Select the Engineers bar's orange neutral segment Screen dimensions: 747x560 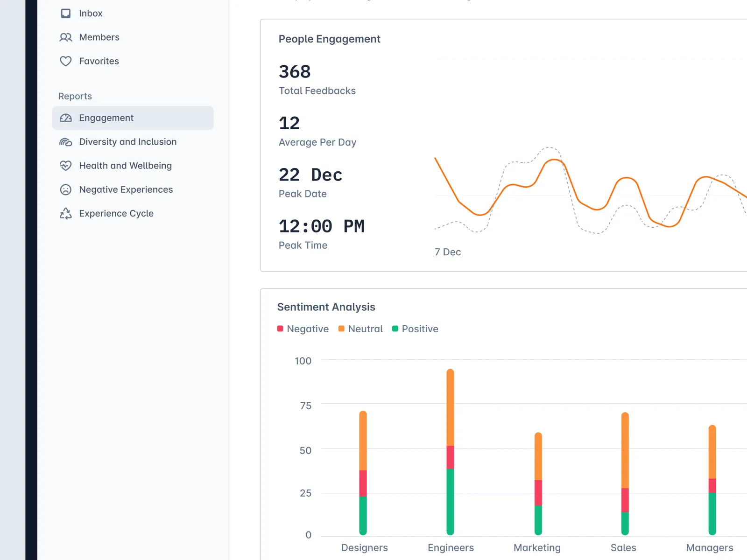pos(450,408)
